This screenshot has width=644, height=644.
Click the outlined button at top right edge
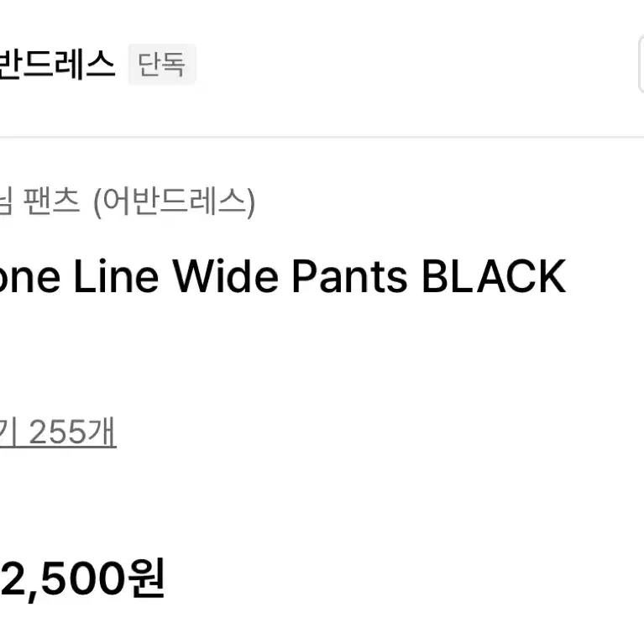point(641,65)
